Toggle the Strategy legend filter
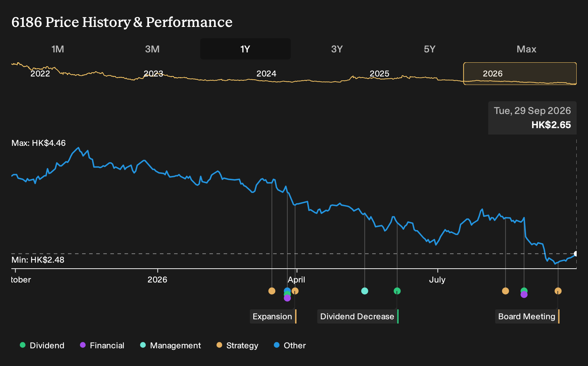588x366 pixels. pyautogui.click(x=237, y=345)
